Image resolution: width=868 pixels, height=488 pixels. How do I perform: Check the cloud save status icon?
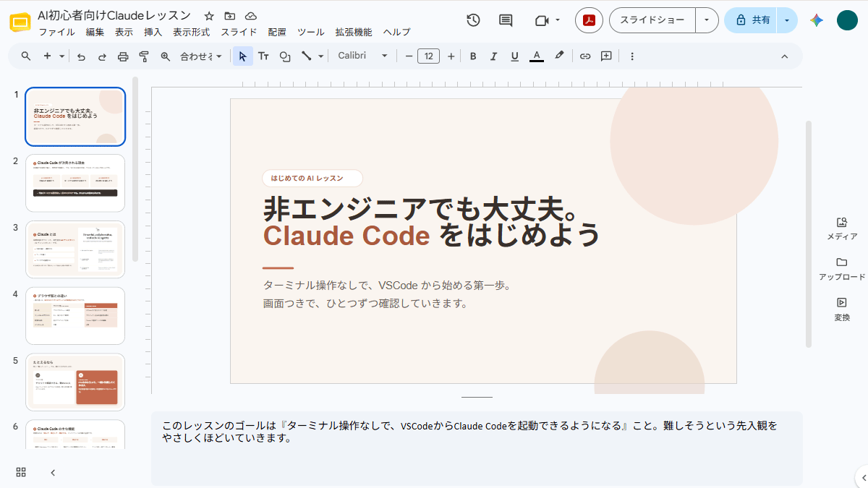251,16
